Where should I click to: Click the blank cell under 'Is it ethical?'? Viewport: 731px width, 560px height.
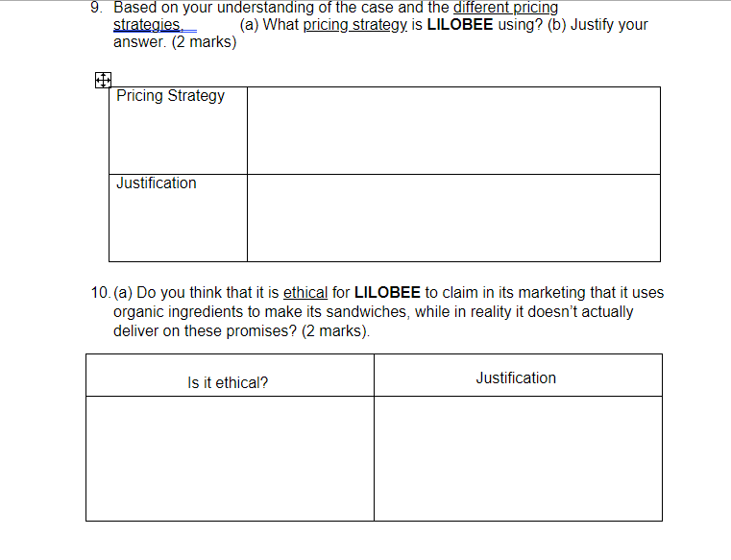(x=230, y=458)
